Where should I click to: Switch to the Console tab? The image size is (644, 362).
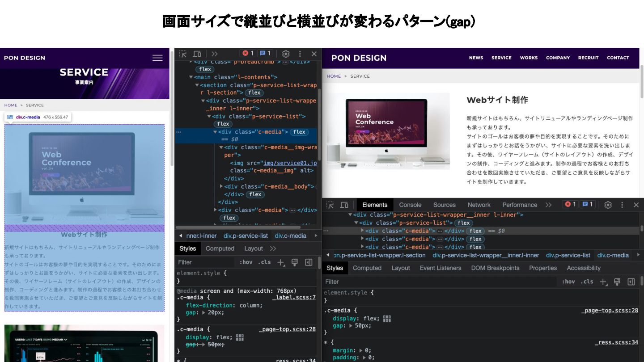(x=410, y=205)
